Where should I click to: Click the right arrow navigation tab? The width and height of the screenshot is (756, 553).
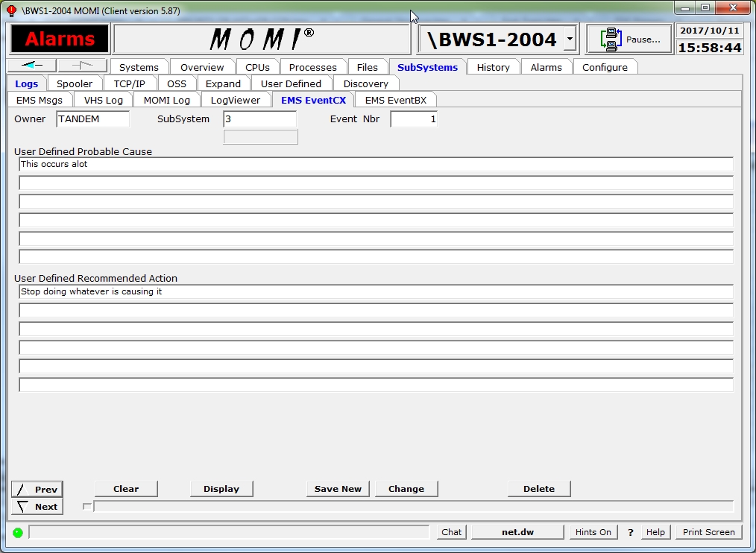[x=82, y=66]
